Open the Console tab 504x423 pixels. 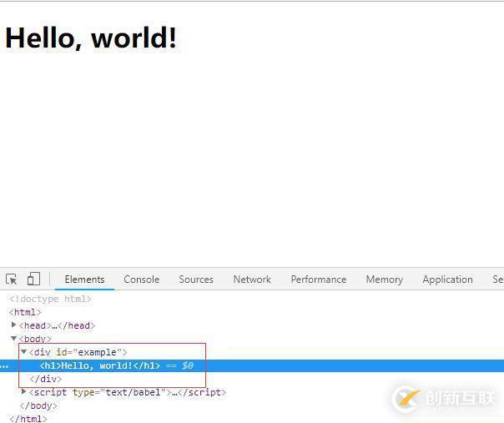(141, 279)
